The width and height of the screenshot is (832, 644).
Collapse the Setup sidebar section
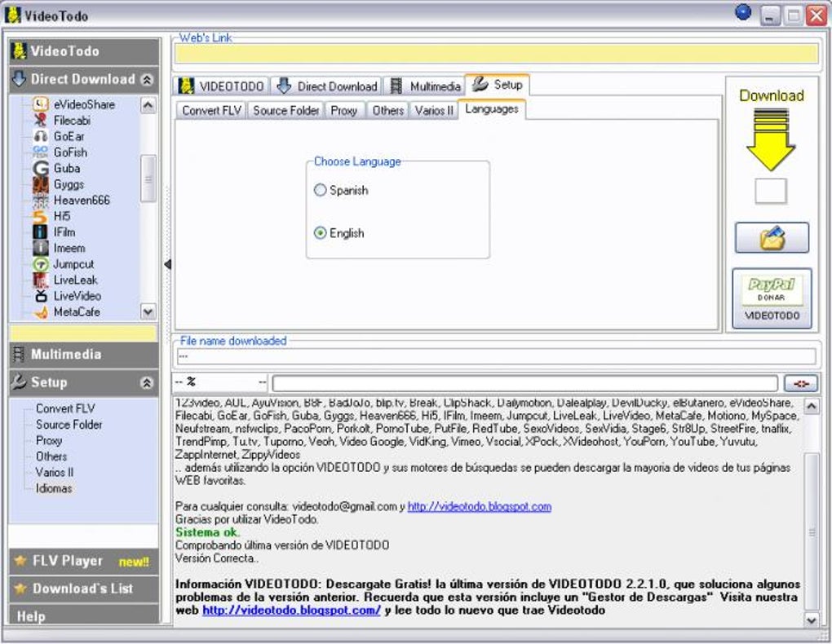pyautogui.click(x=147, y=382)
